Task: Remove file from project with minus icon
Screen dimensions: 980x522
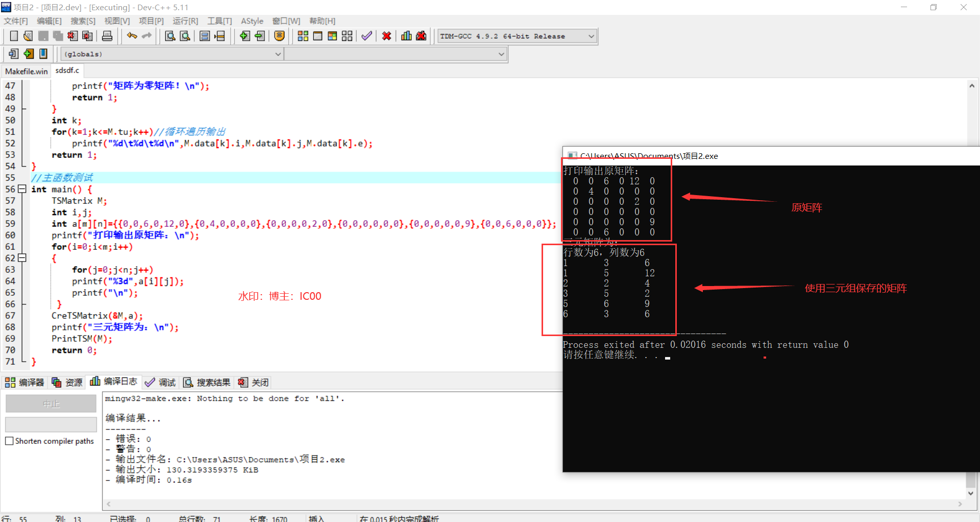Action: click(260, 36)
